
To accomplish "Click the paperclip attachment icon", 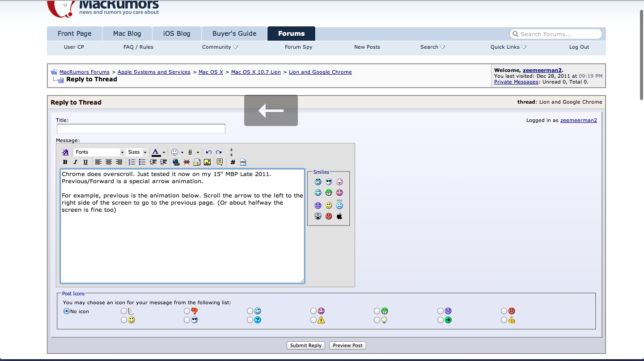I will point(190,152).
